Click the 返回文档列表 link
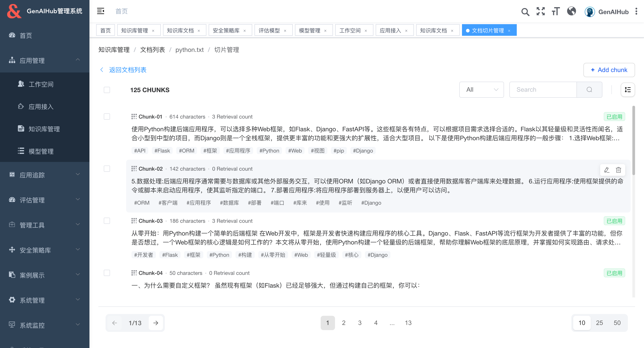This screenshot has width=644, height=348. [x=127, y=70]
